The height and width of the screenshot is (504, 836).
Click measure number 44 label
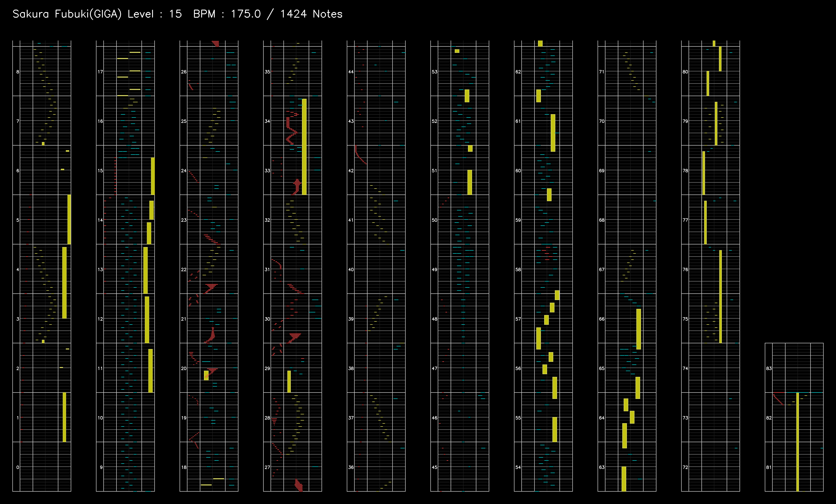[351, 72]
